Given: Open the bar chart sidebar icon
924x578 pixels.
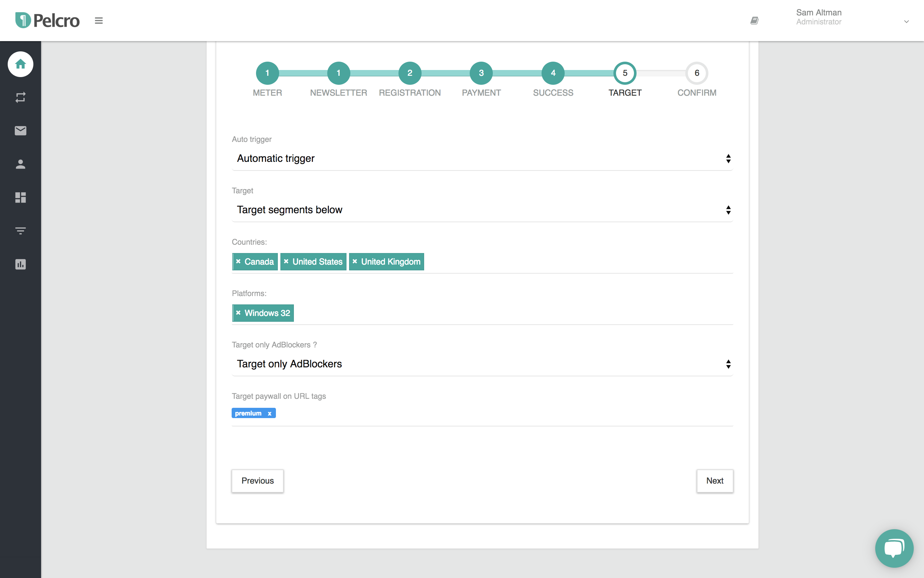Looking at the screenshot, I should pyautogui.click(x=21, y=264).
